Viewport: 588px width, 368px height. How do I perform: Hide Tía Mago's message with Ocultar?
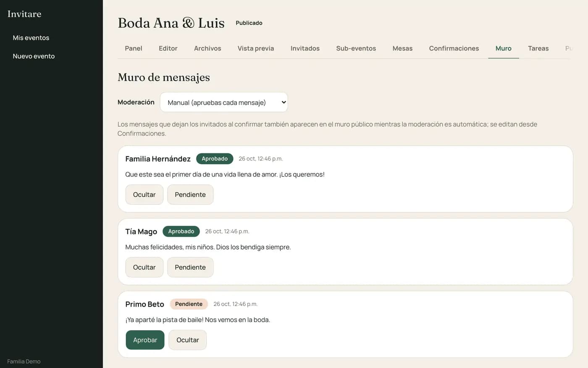144,267
